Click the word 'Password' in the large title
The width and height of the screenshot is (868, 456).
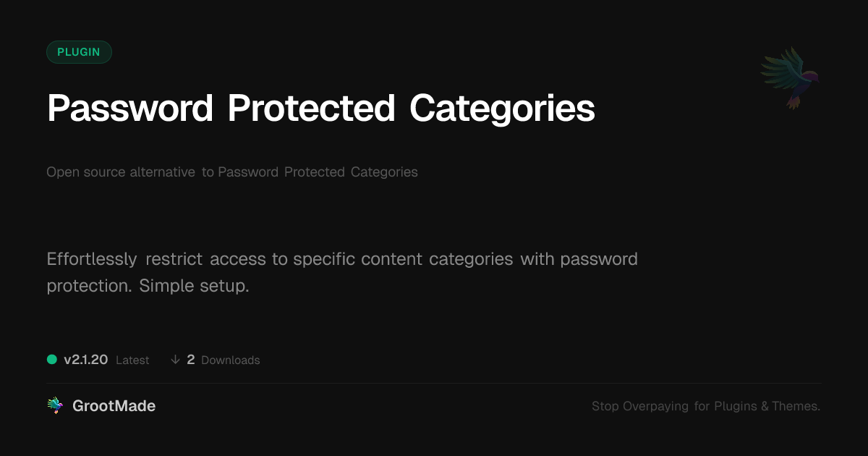coord(130,109)
